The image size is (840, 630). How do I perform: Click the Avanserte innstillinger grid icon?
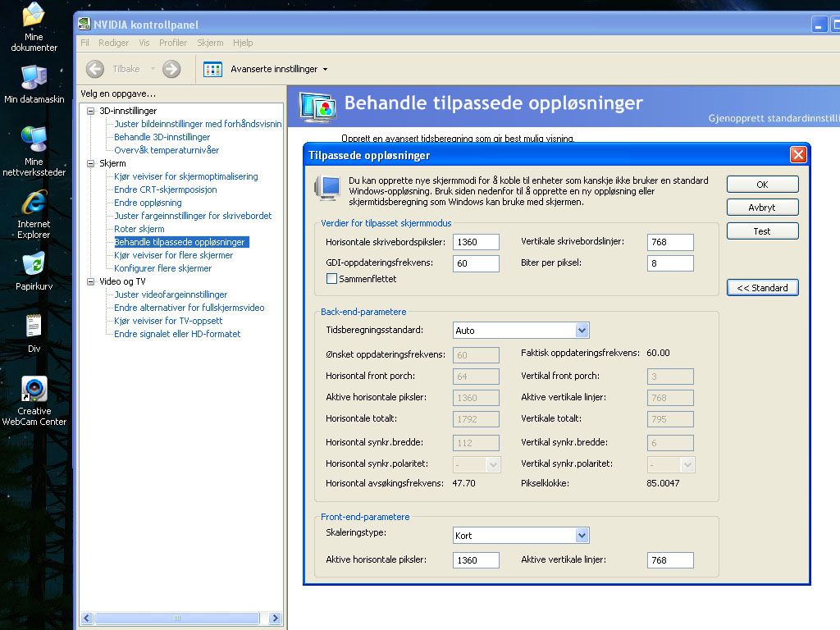tap(212, 69)
